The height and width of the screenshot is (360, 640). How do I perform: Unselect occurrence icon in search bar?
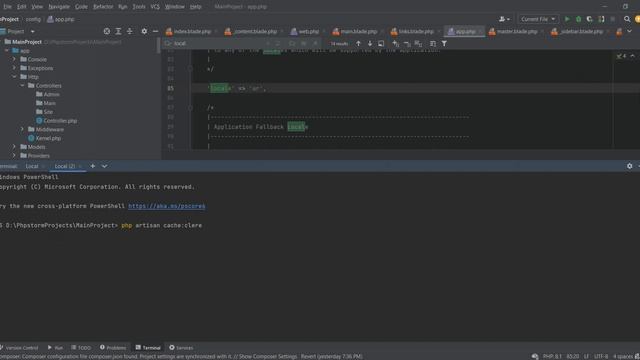tap(407, 43)
